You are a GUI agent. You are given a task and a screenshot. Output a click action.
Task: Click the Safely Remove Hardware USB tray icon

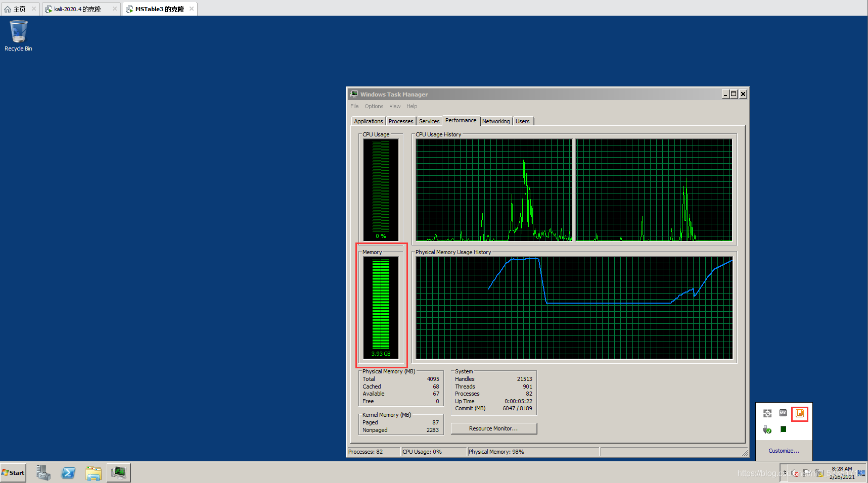[x=767, y=429]
